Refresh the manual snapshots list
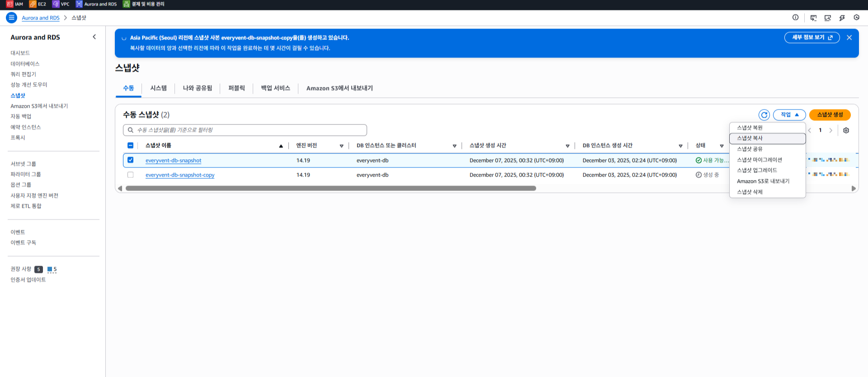This screenshot has height=377, width=868. click(x=764, y=115)
